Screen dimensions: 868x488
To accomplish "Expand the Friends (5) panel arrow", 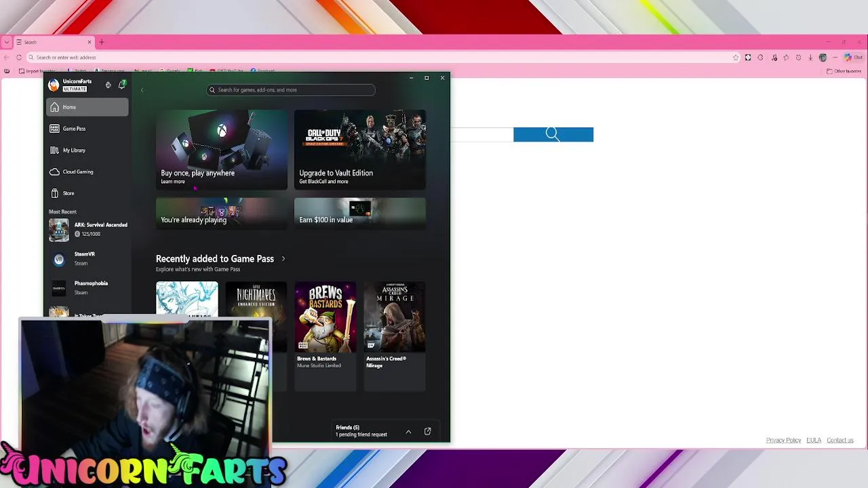I will pyautogui.click(x=408, y=432).
